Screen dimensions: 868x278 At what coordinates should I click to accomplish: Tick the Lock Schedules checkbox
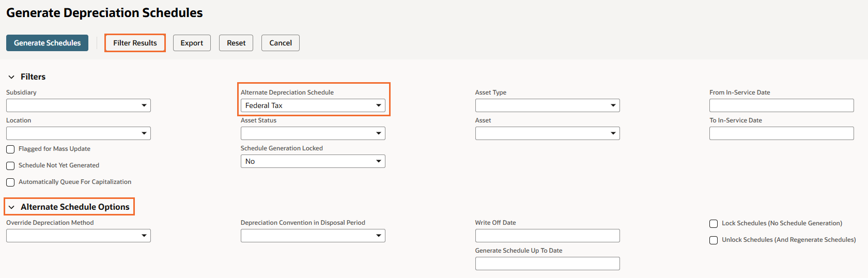click(x=714, y=224)
